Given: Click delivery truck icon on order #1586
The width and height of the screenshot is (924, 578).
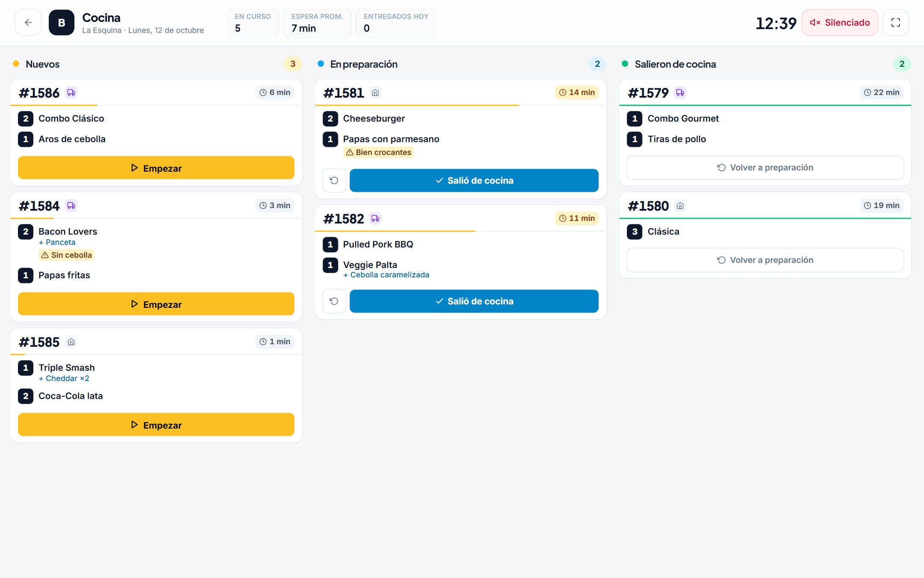Looking at the screenshot, I should 71,92.
